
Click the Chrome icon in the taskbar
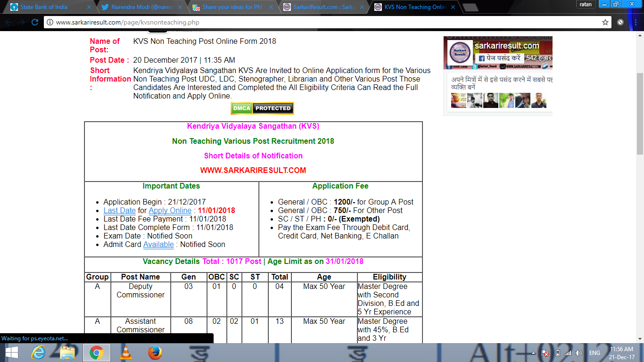tap(97, 353)
